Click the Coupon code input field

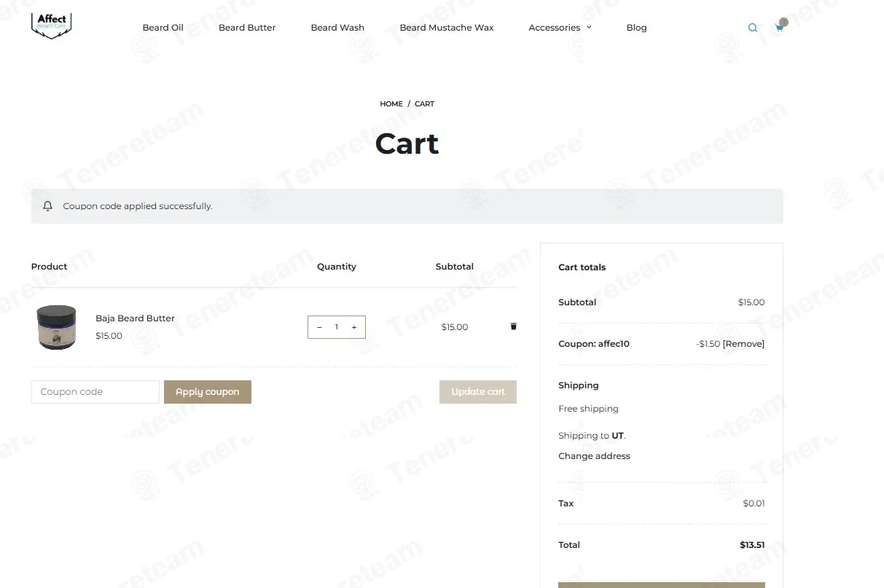point(95,392)
